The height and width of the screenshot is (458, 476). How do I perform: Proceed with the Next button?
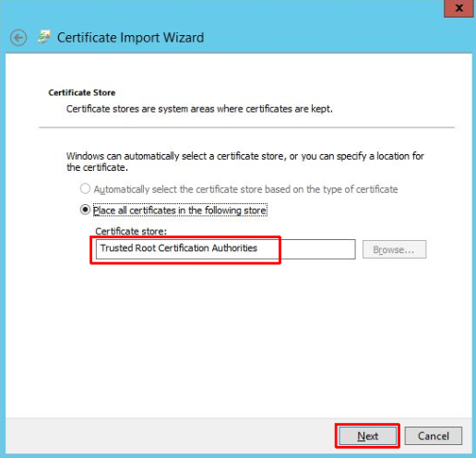click(x=367, y=436)
